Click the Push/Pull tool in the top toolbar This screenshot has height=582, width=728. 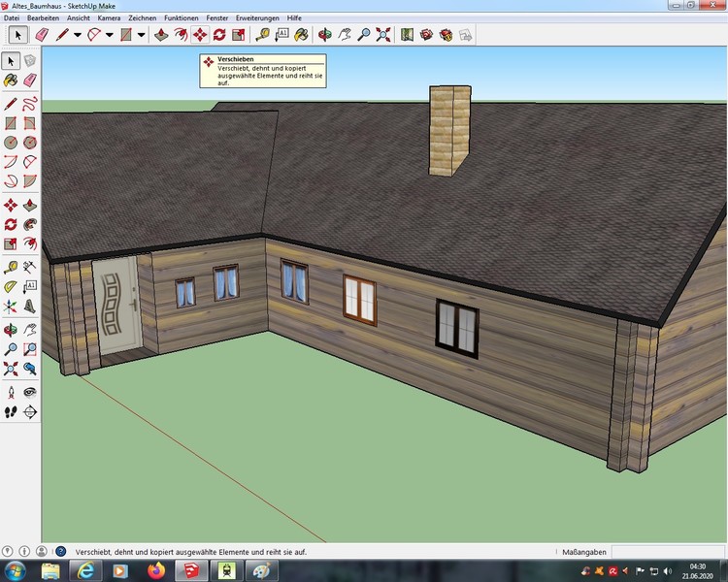pyautogui.click(x=161, y=35)
